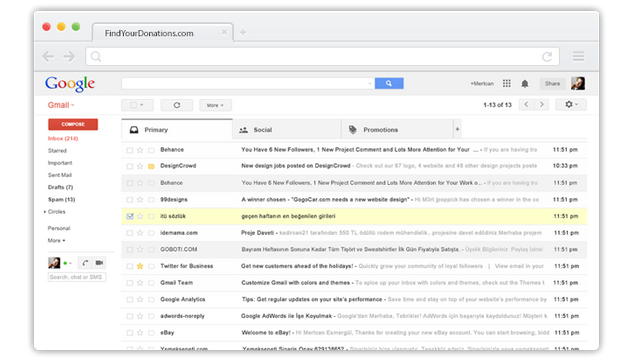Go to the older messages page
The height and width of the screenshot is (360, 640).
pos(542,104)
